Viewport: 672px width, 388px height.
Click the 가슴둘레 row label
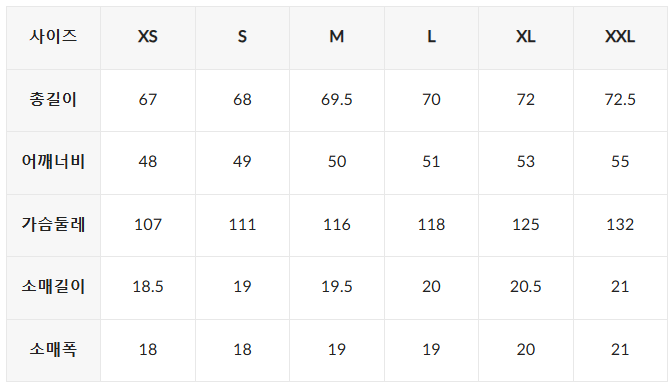tap(54, 226)
